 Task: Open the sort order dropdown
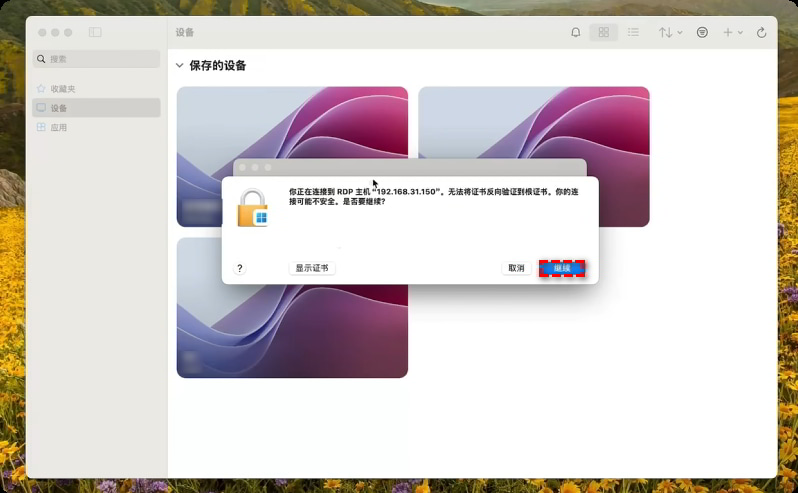pyautogui.click(x=670, y=33)
